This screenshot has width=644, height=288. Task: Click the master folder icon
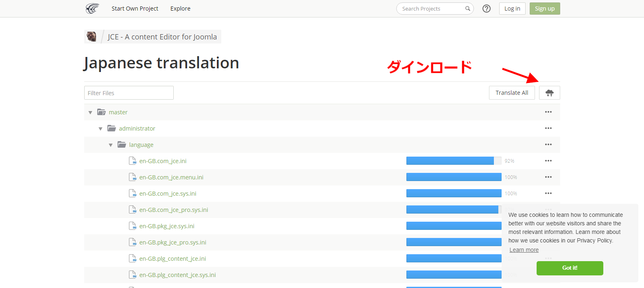[101, 112]
